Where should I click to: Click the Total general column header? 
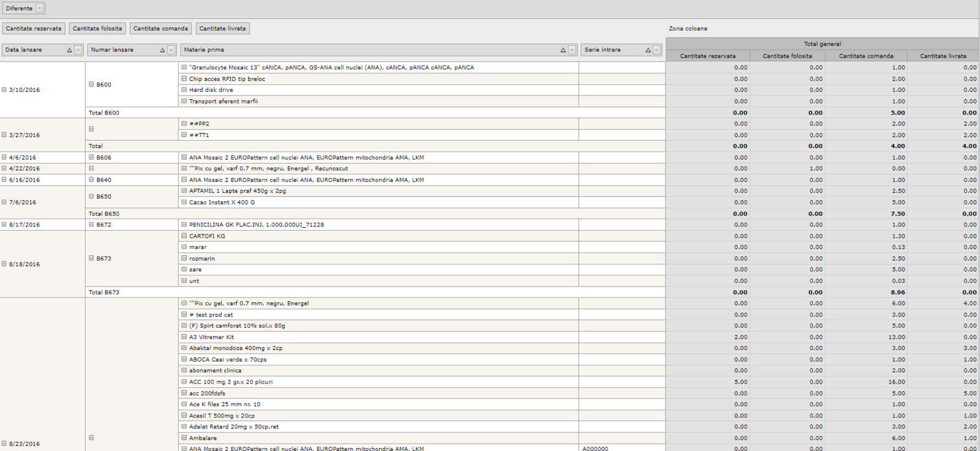point(822,44)
